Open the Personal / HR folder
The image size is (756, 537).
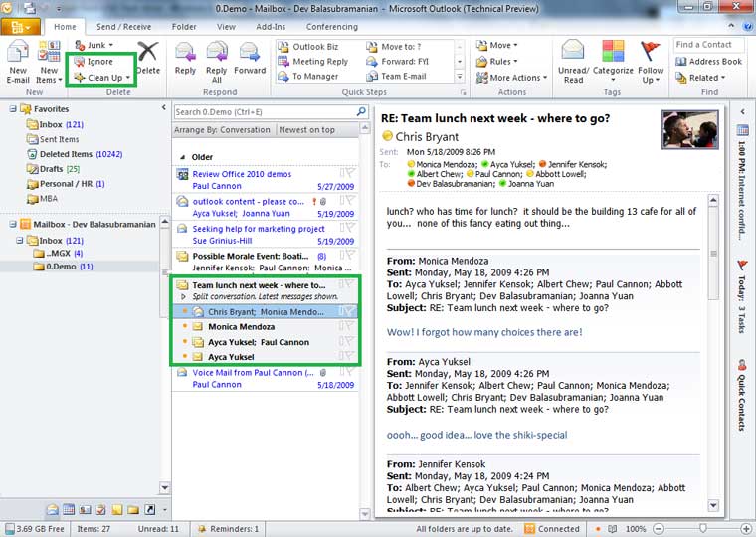66,184
